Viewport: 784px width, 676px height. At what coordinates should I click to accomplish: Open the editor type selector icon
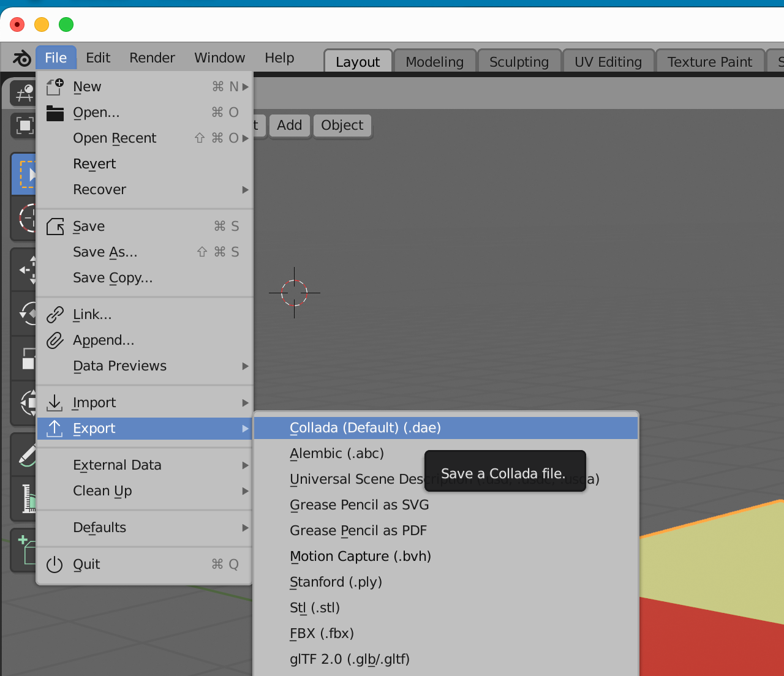pos(24,94)
